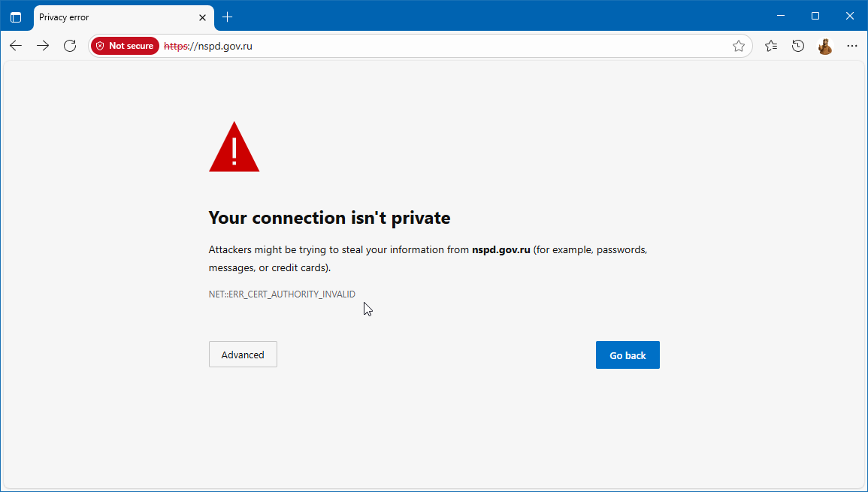Image resolution: width=868 pixels, height=492 pixels.
Task: Open the browser profile avatar menu
Action: pyautogui.click(x=824, y=46)
